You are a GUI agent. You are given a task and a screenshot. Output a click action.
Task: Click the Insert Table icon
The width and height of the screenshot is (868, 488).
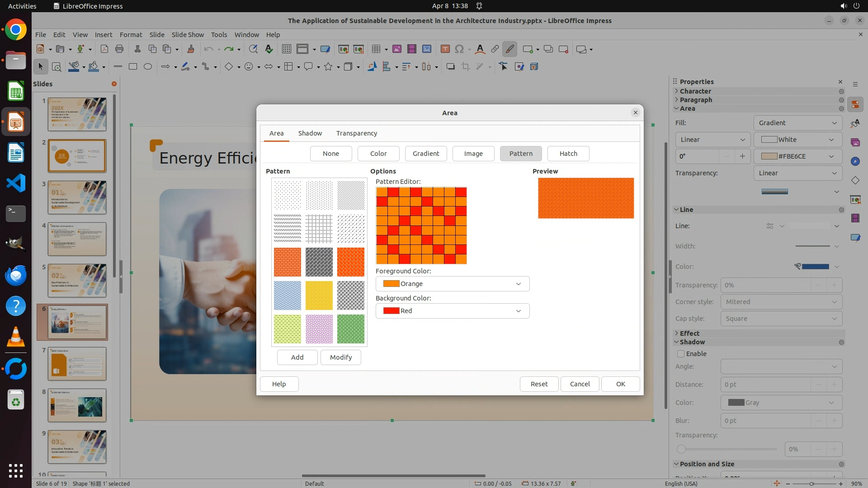click(376, 49)
